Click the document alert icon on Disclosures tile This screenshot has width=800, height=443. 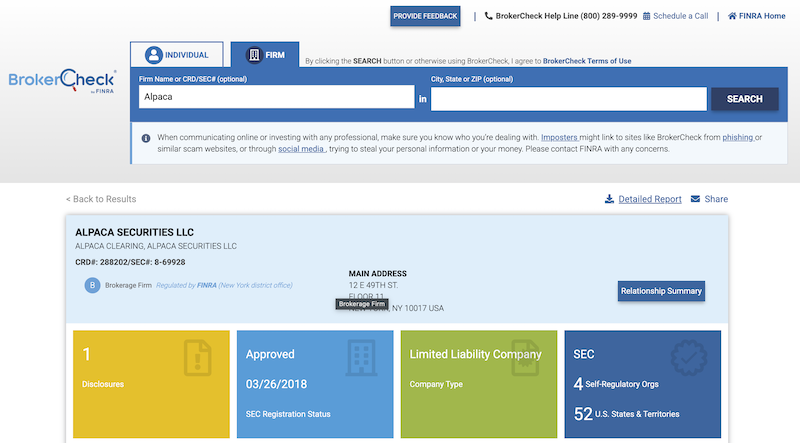click(x=198, y=358)
